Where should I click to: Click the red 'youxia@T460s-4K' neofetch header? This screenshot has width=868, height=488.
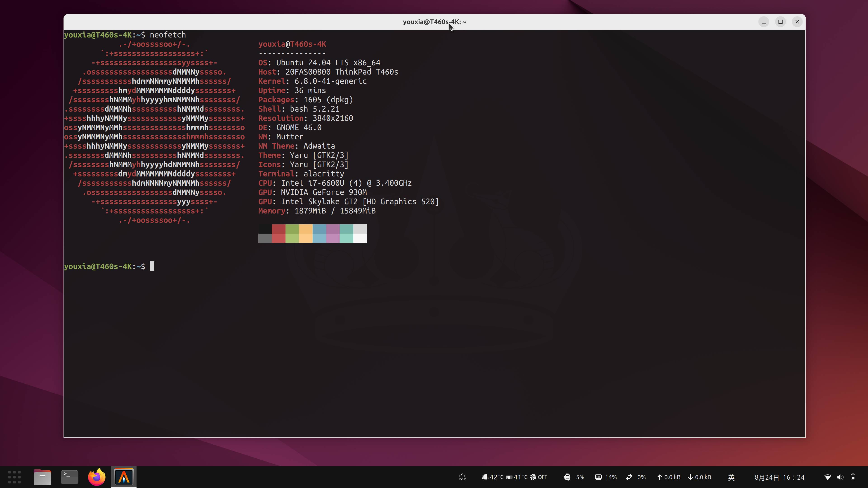[x=292, y=44]
